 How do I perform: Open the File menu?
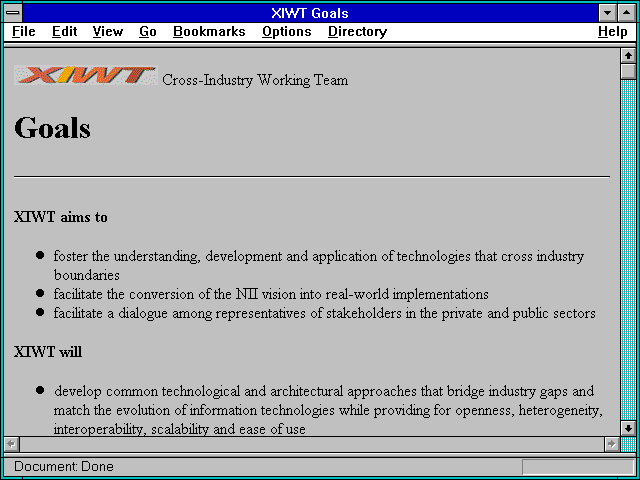pyautogui.click(x=24, y=32)
